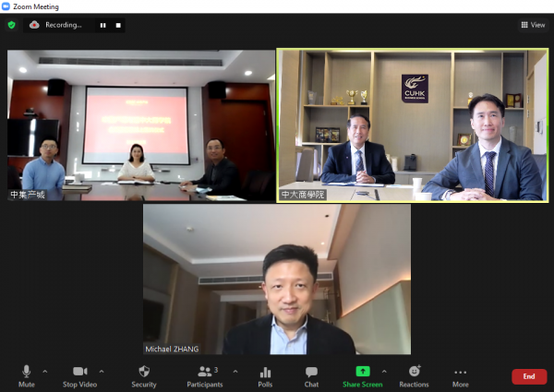Stop the recording
554x392 pixels.
click(118, 25)
